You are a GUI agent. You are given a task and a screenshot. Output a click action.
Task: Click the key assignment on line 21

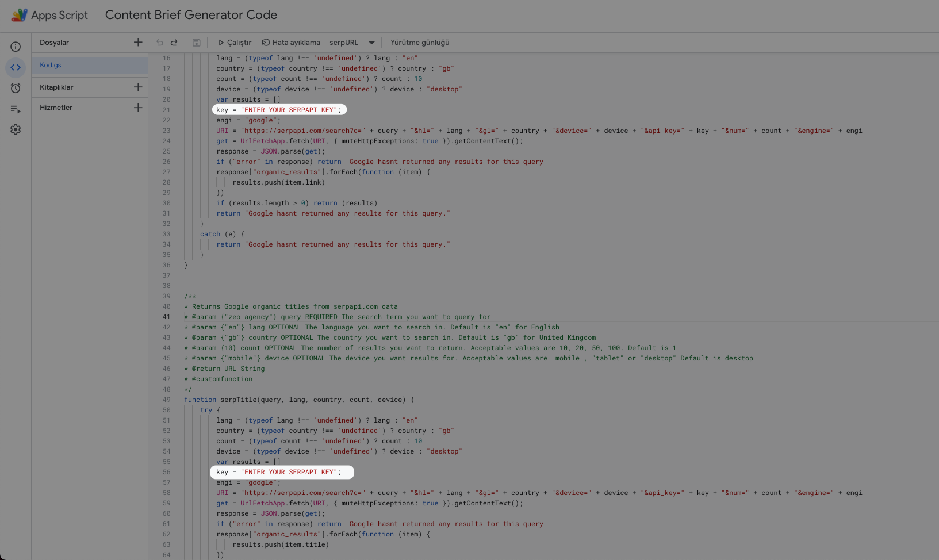tap(278, 110)
